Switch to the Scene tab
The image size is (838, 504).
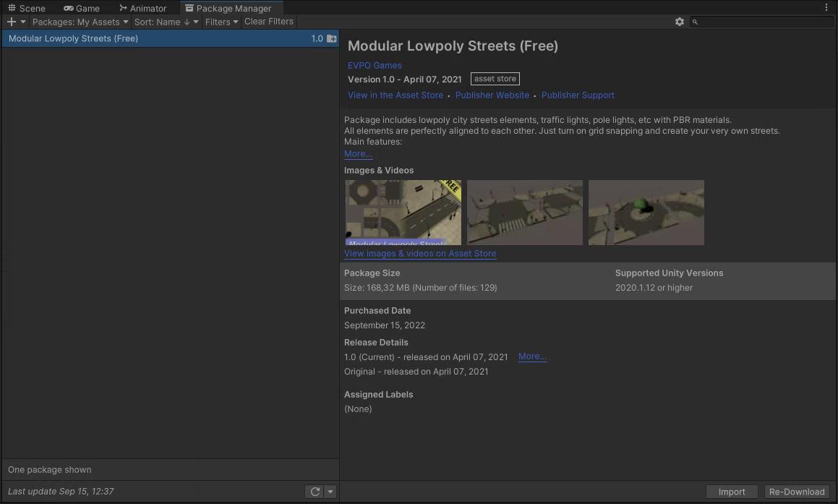pyautogui.click(x=27, y=9)
